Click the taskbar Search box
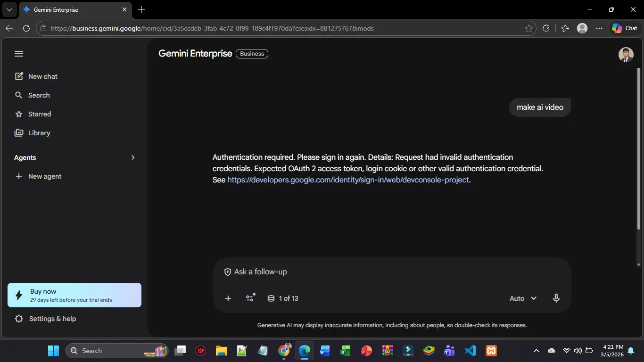 [x=116, y=351]
